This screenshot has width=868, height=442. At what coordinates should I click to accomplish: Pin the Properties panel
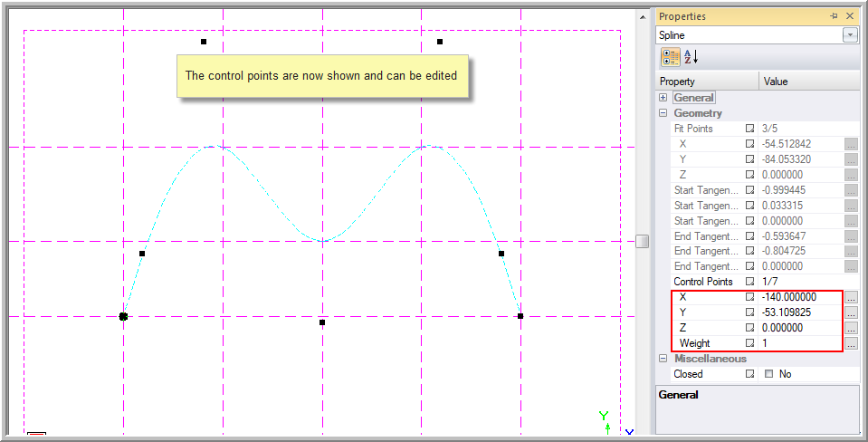835,16
